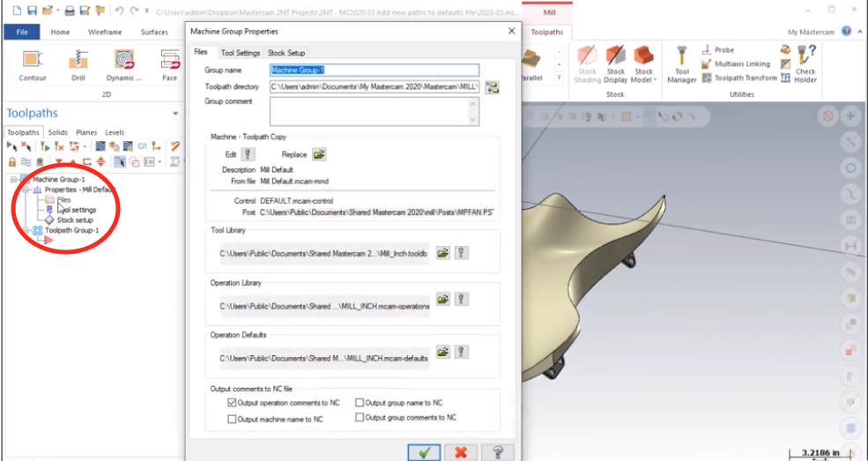868x461 pixels.
Task: Toggle Output operation comments to NC
Action: pos(232,402)
